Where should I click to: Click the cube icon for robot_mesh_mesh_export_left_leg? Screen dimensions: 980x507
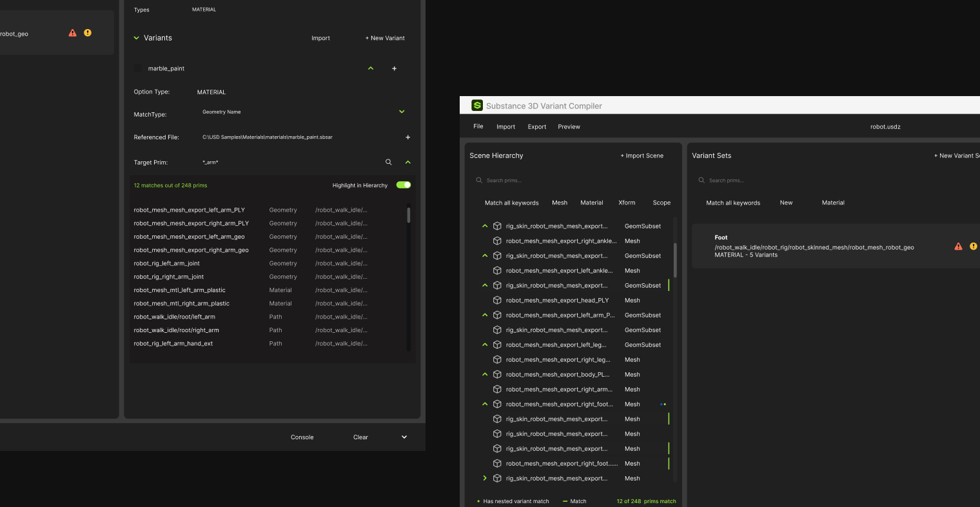click(497, 344)
